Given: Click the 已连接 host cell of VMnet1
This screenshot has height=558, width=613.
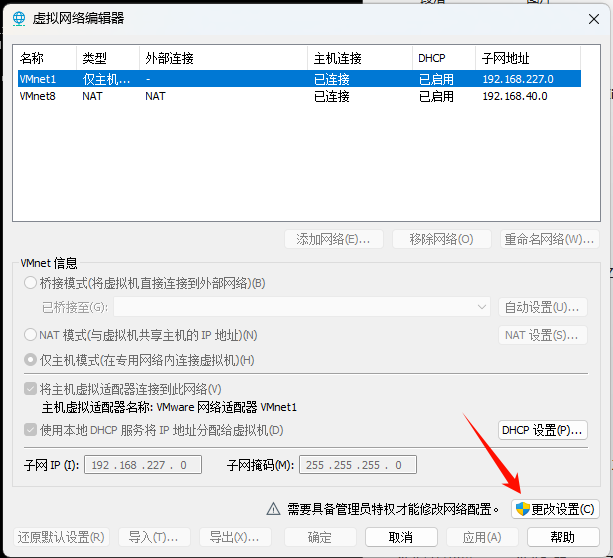Looking at the screenshot, I should 332,79.
